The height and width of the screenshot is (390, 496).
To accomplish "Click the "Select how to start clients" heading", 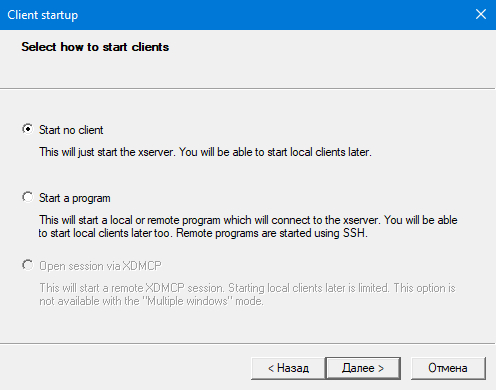I will pyautogui.click(x=95, y=47).
